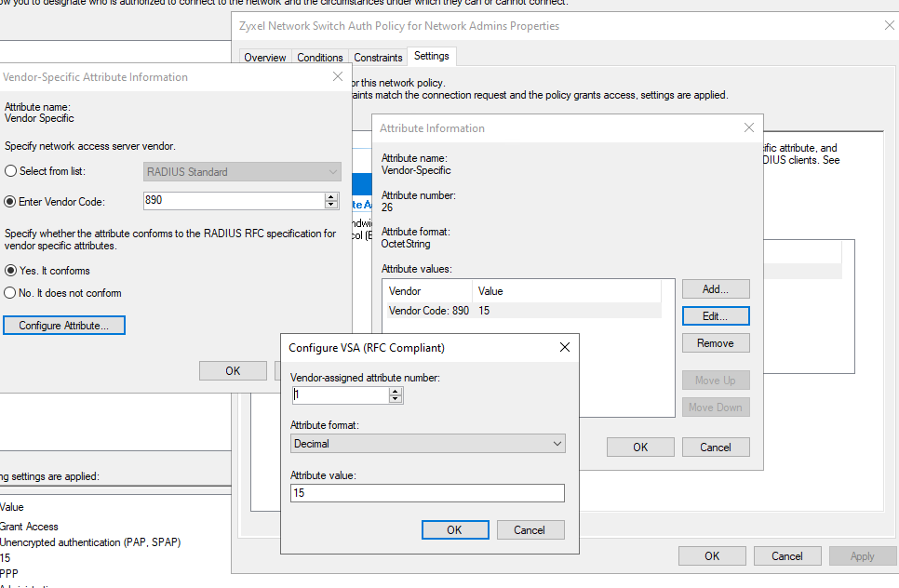Click Edit... in Attribute Information

tap(716, 316)
